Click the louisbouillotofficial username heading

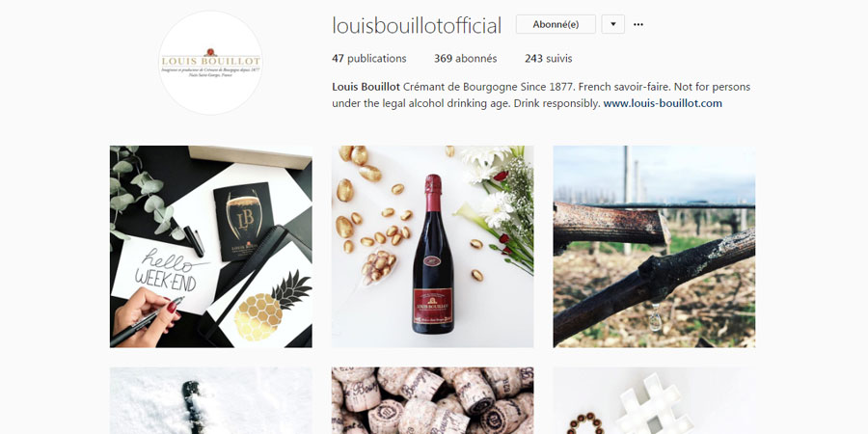417,25
